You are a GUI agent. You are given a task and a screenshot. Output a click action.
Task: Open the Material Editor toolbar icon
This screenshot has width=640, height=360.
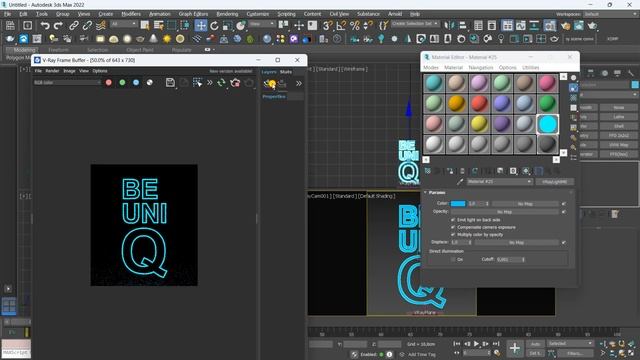click(550, 26)
